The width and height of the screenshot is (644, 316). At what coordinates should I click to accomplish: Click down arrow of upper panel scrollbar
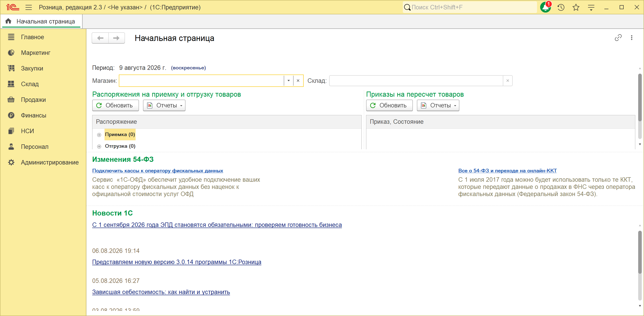coord(640,144)
